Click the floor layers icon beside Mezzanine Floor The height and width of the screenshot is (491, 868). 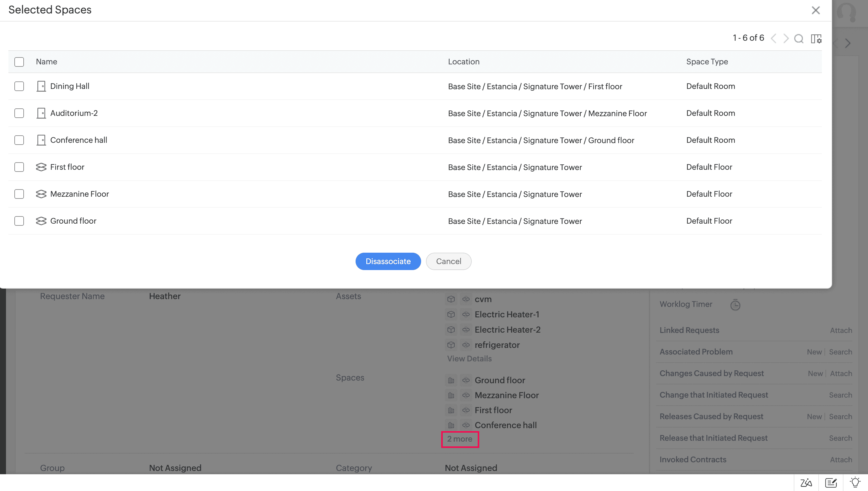(41, 194)
